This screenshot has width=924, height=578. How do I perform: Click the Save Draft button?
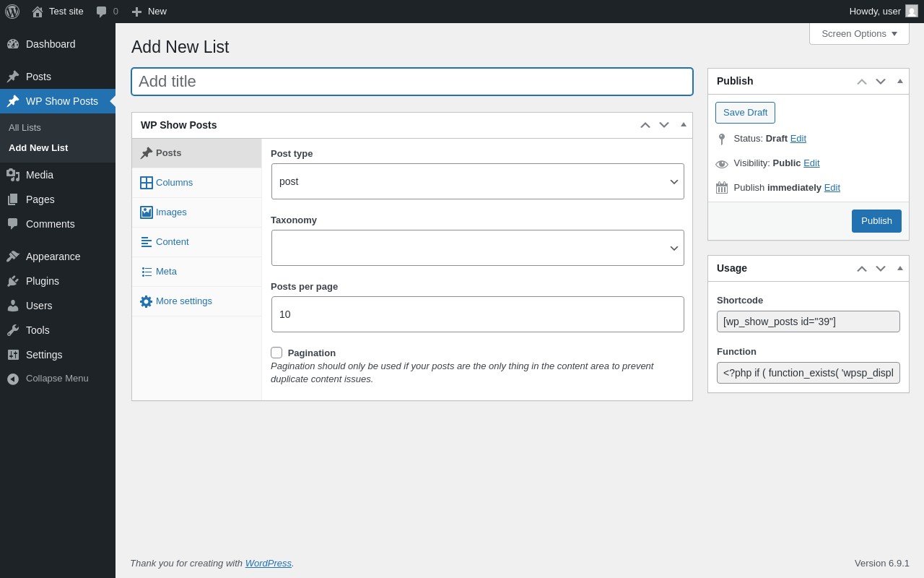click(x=745, y=113)
